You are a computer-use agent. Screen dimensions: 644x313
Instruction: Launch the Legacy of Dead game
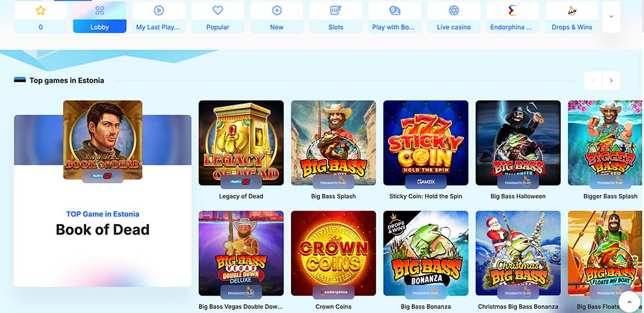pos(241,143)
